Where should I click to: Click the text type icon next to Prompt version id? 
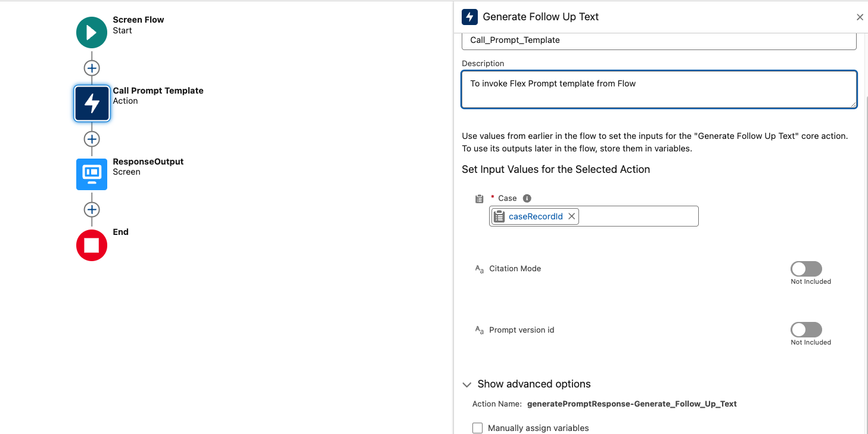[x=479, y=330]
